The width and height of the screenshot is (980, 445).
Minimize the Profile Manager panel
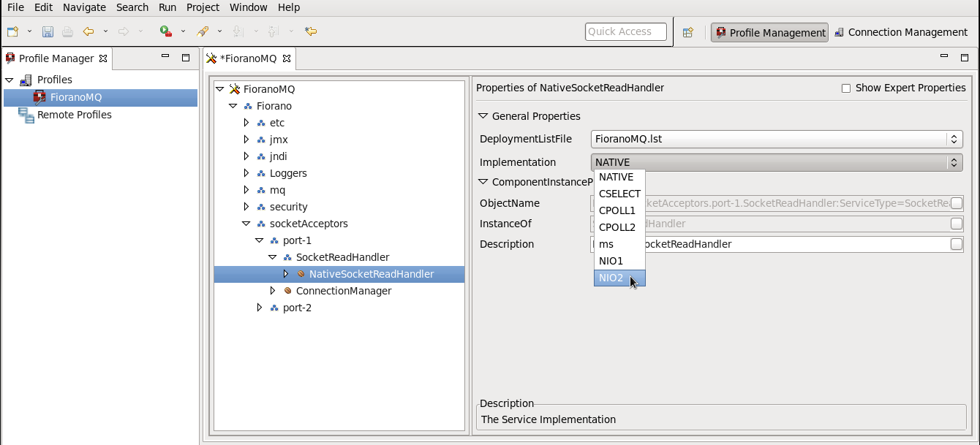click(x=166, y=58)
